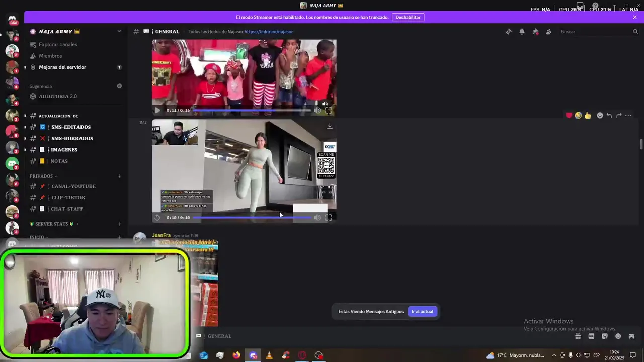Image resolution: width=644 pixels, height=362 pixels.
Task: Mute the second video's volume
Action: click(317, 218)
